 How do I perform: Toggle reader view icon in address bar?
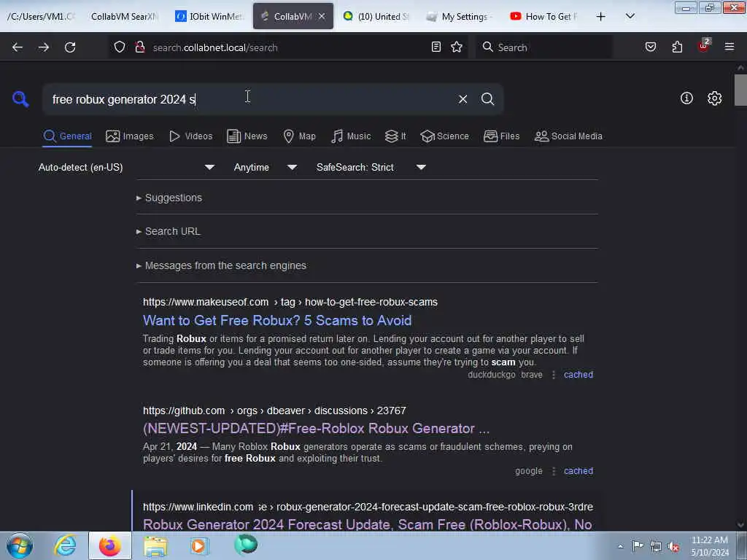[x=436, y=47]
